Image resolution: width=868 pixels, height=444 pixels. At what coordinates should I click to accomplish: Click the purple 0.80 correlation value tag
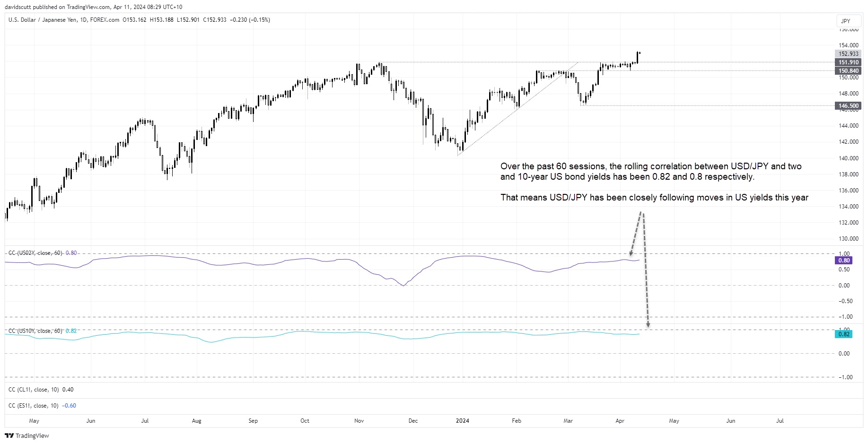point(844,261)
